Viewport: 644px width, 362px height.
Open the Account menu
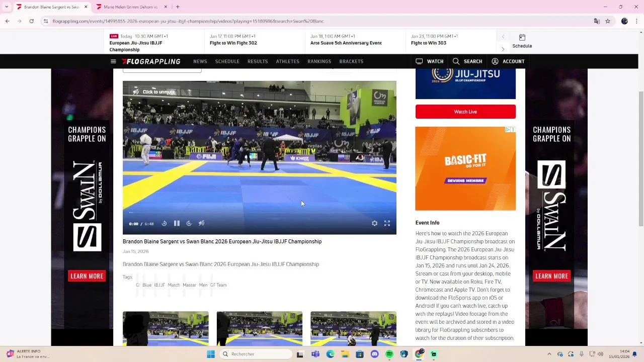pyautogui.click(x=508, y=61)
